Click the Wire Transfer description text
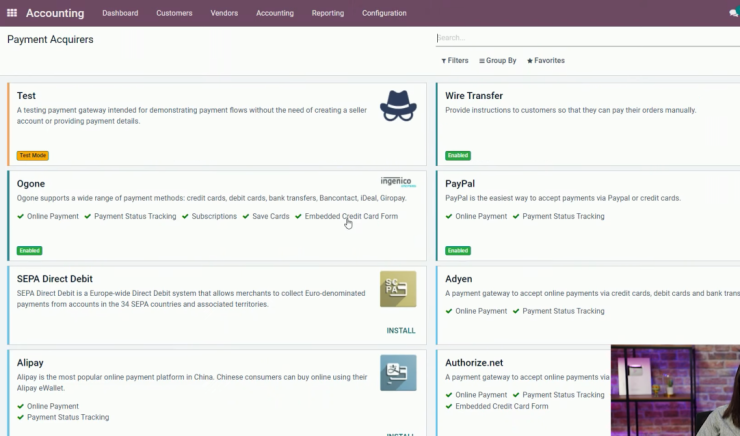Screen dimensions: 740x436 pos(571,110)
